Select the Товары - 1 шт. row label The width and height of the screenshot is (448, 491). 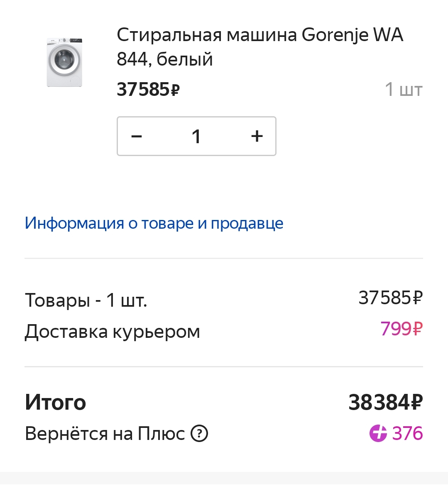(86, 300)
